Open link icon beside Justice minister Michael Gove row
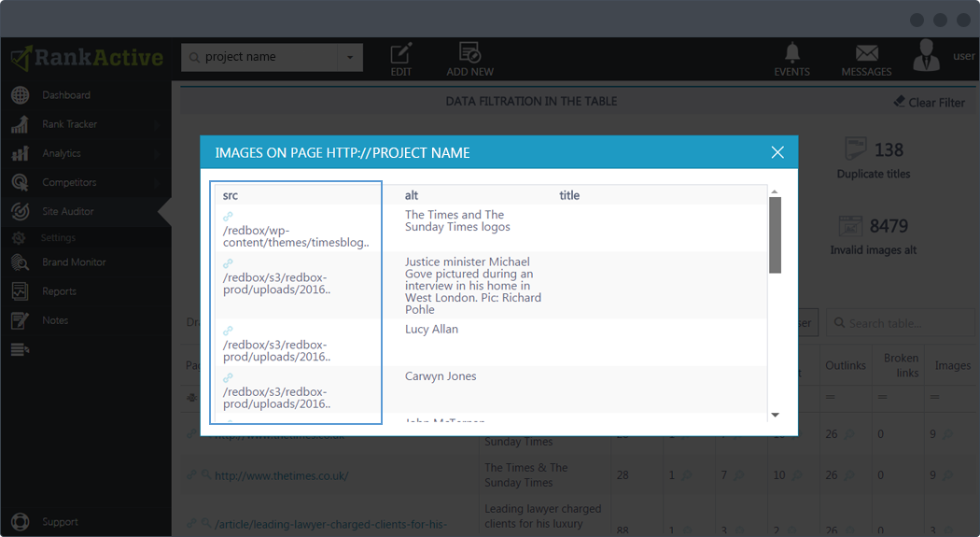Viewport: 980px width, 537px height. [x=228, y=263]
